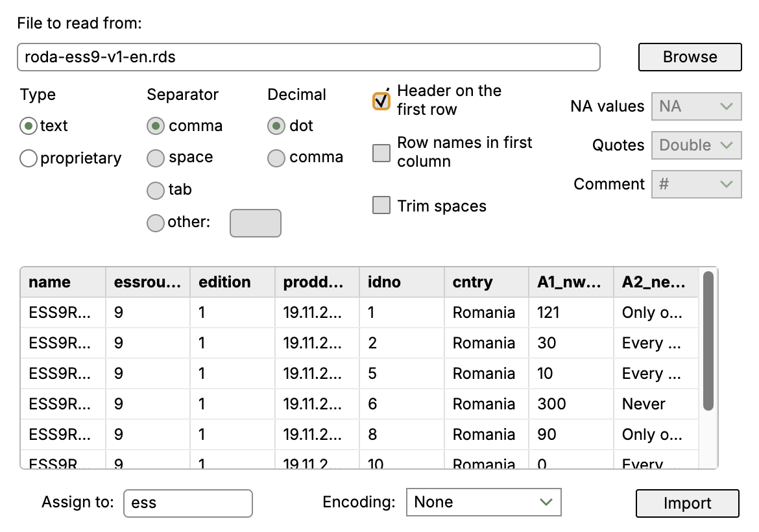The image size is (759, 532).
Task: Select the proprietary file type
Action: pyautogui.click(x=29, y=158)
